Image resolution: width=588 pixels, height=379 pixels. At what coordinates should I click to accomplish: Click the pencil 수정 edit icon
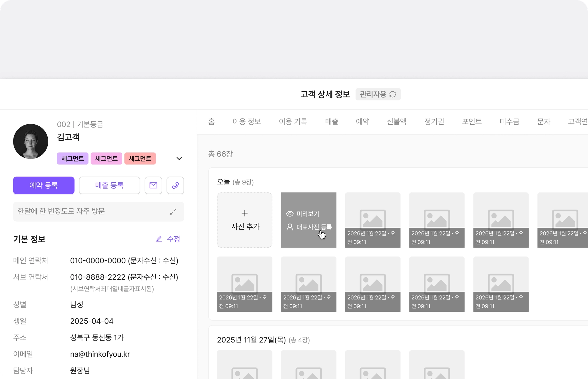click(159, 239)
